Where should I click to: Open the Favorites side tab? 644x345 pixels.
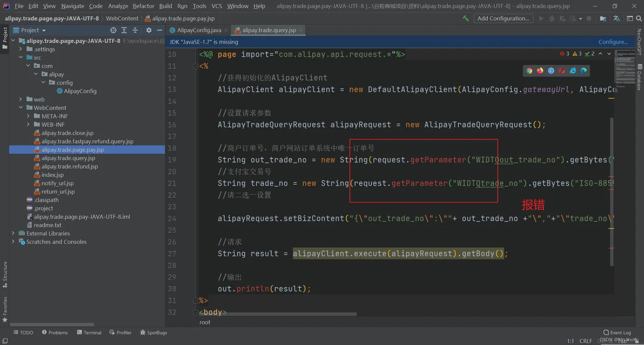pyautogui.click(x=5, y=310)
